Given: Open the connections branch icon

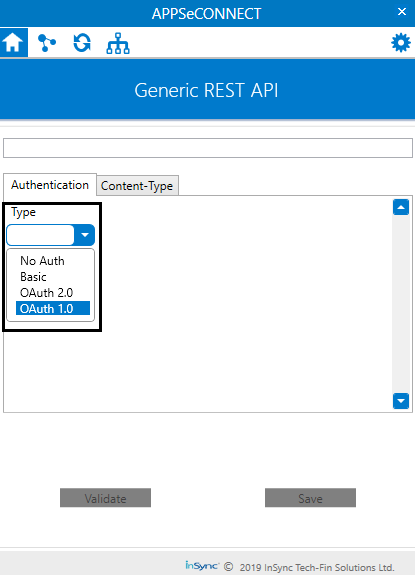Looking at the screenshot, I should tap(47, 43).
